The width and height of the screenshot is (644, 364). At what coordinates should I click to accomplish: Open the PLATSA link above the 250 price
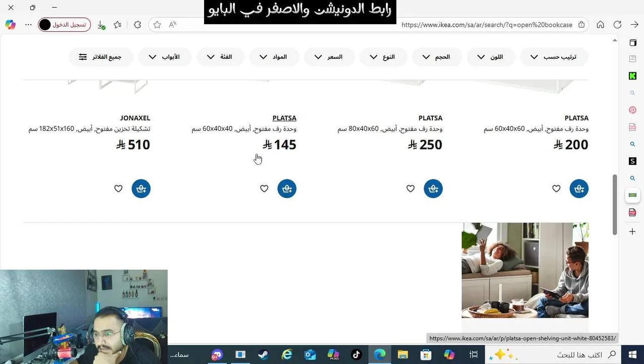coord(430,118)
